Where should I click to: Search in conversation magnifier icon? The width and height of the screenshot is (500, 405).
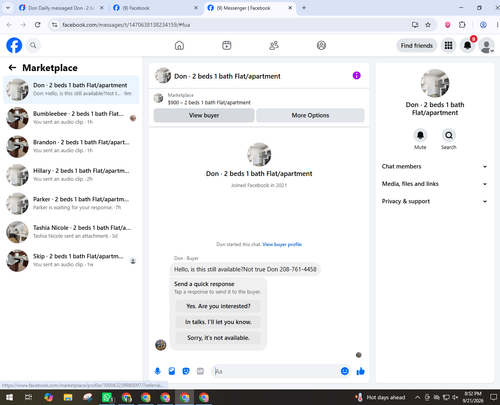(x=449, y=135)
